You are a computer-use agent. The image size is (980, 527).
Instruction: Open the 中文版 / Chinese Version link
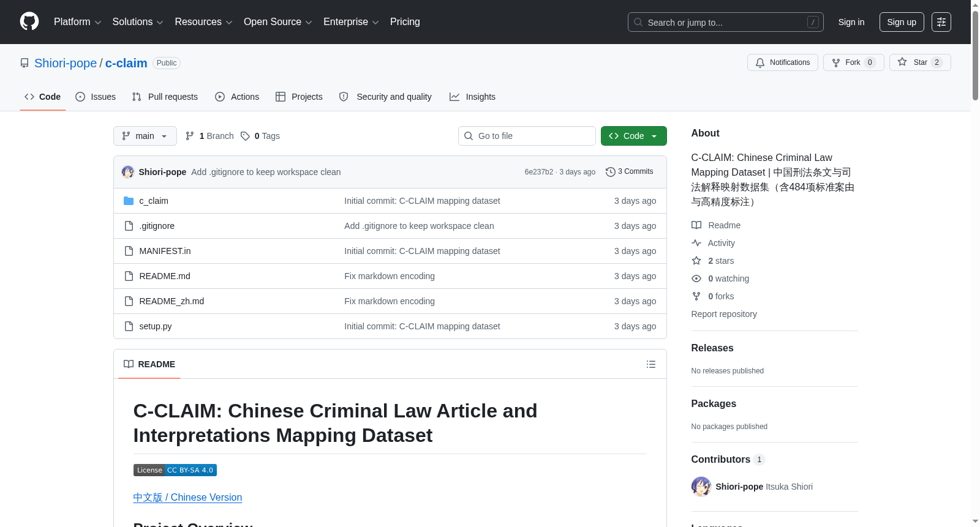pos(187,498)
